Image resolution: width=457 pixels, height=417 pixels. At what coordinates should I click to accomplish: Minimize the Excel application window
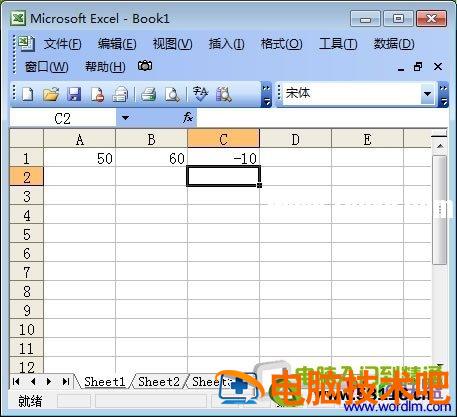[365, 19]
